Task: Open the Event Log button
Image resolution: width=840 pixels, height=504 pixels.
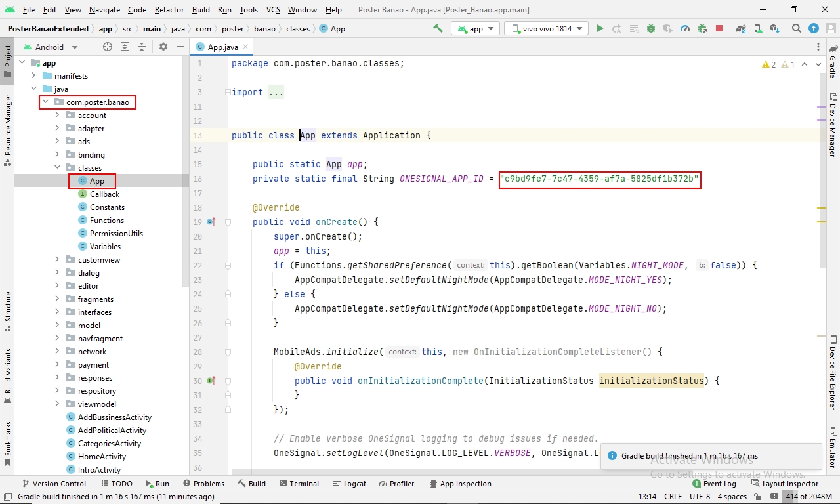Action: pos(714,484)
